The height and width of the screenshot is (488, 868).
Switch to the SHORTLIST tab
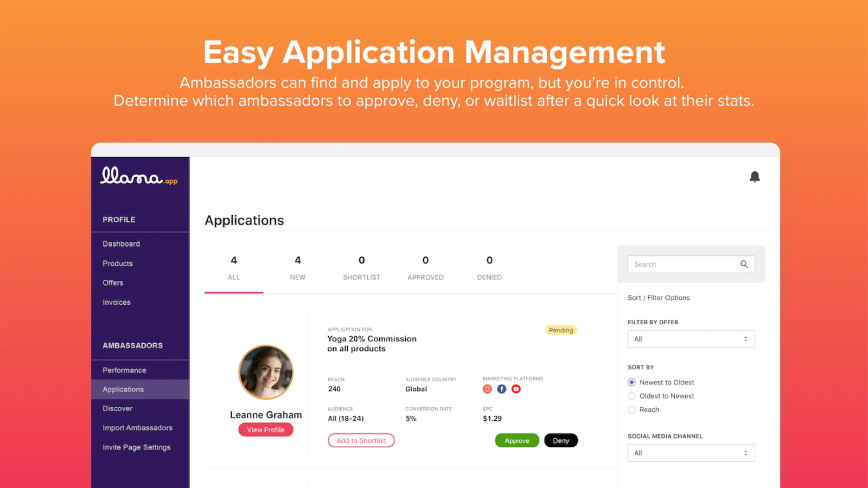[362, 268]
